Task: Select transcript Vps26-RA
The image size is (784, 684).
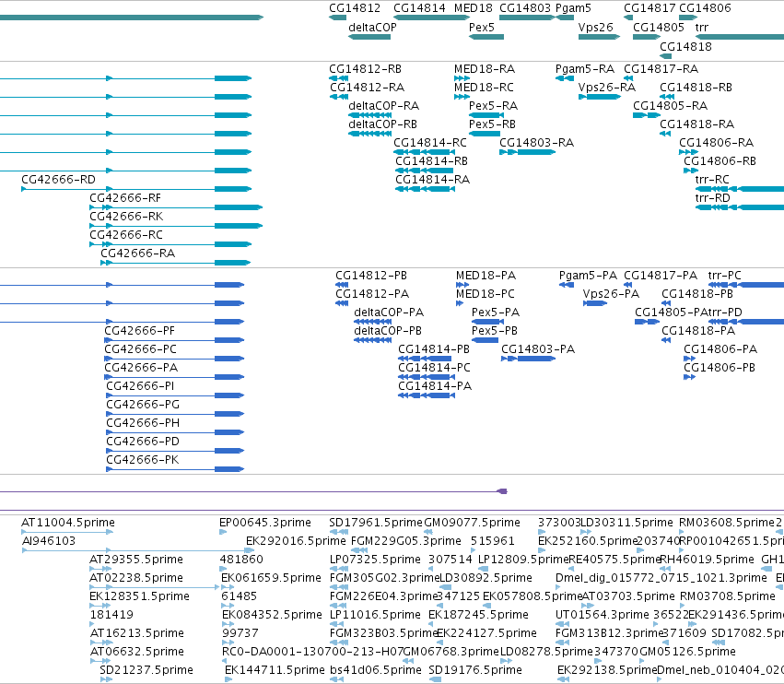Action: [607, 88]
